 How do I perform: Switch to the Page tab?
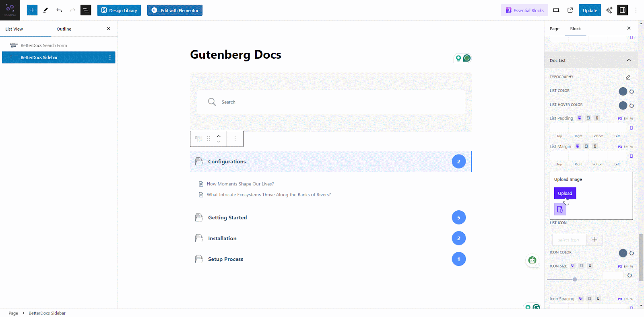tap(554, 29)
